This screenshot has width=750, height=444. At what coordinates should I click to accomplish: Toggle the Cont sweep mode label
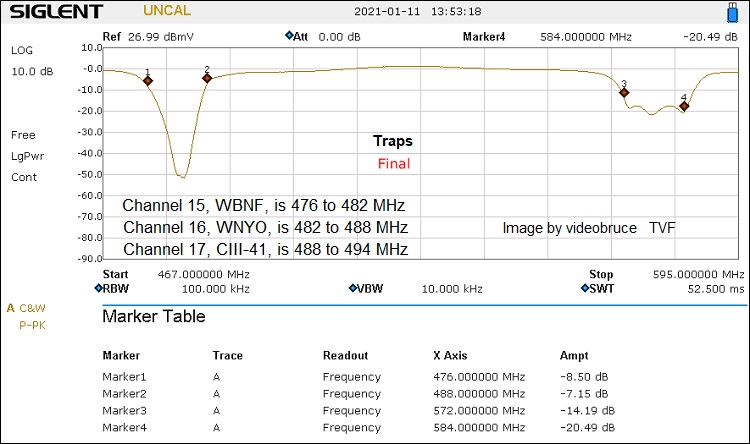click(x=24, y=177)
